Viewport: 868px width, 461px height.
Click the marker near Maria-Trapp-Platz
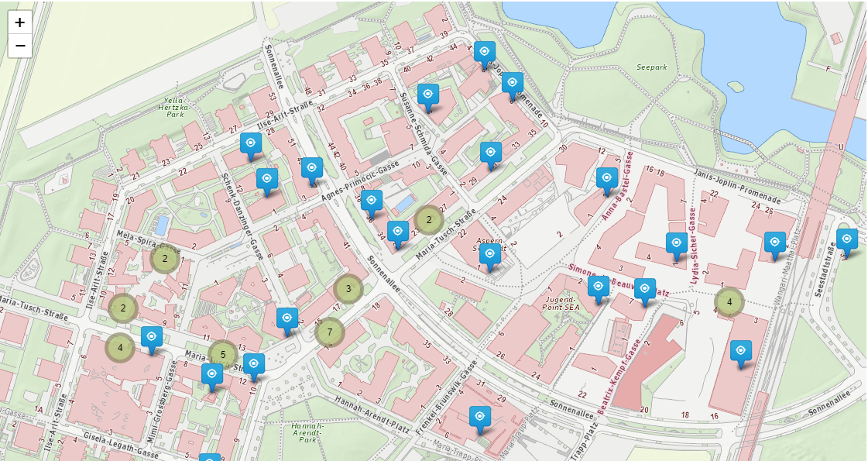click(480, 418)
